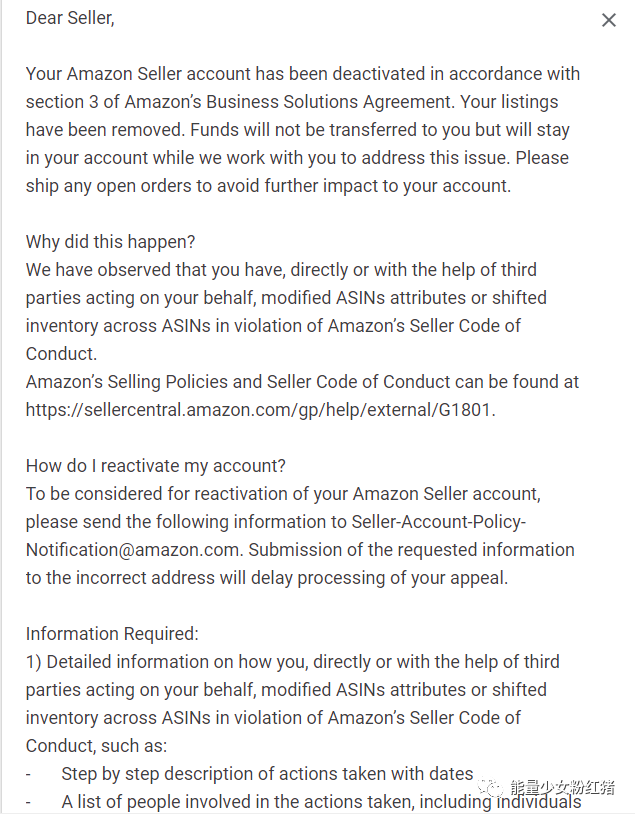
Task: Click the "1) Detailed information" list item
Action: point(292,662)
